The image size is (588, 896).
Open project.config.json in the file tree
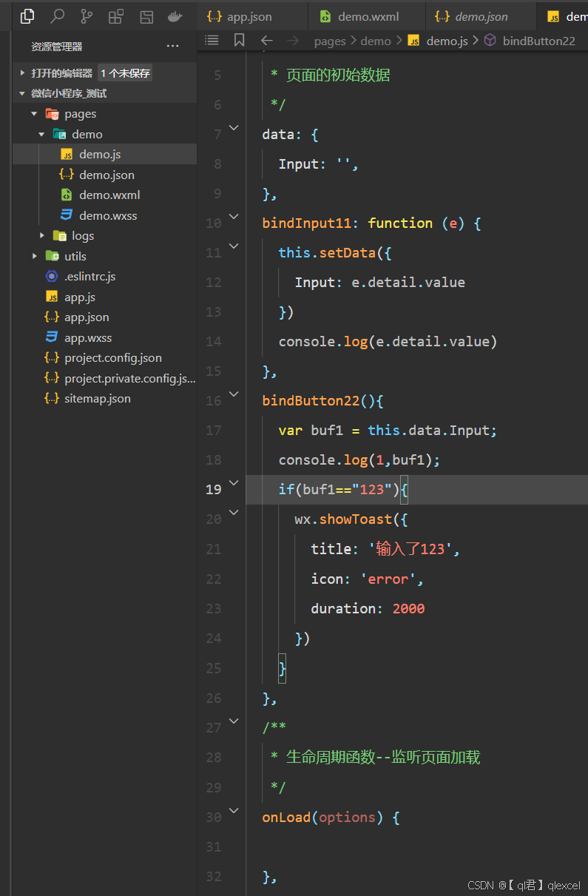click(x=105, y=357)
